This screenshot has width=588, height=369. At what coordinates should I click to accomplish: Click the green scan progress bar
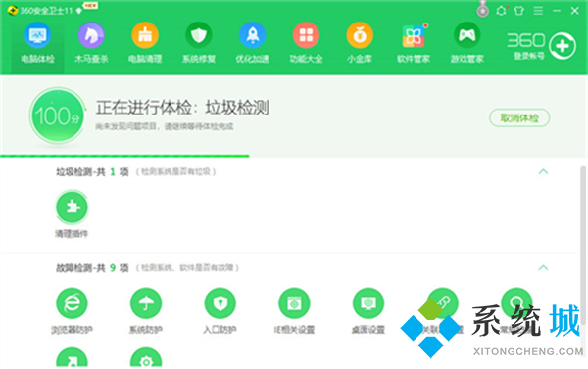[x=124, y=156]
